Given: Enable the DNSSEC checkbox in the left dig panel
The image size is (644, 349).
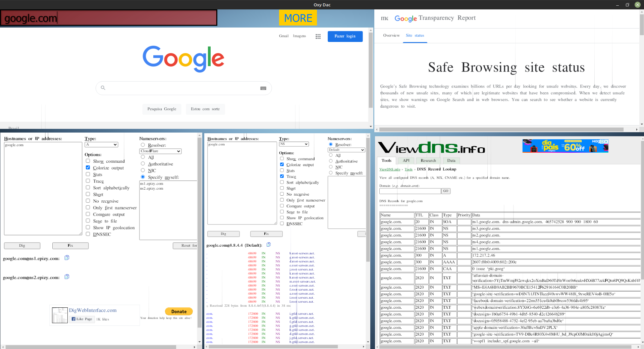Looking at the screenshot, I should (x=88, y=234).
